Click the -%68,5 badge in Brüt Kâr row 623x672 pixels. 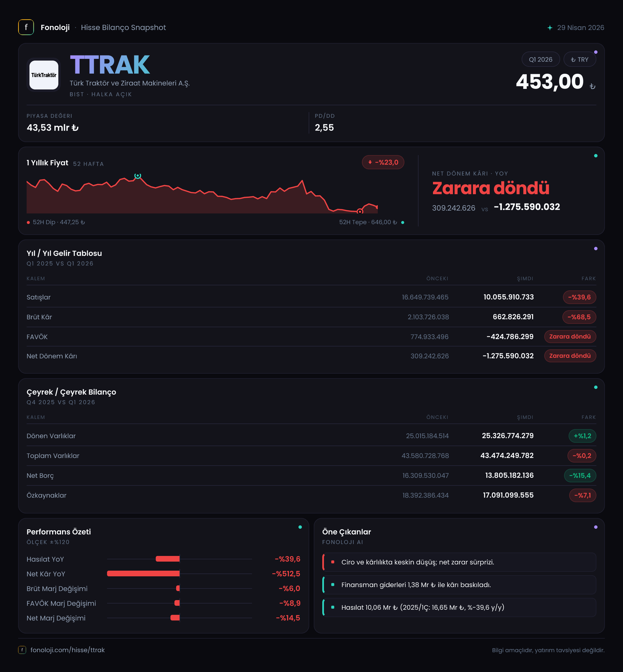[x=579, y=317]
